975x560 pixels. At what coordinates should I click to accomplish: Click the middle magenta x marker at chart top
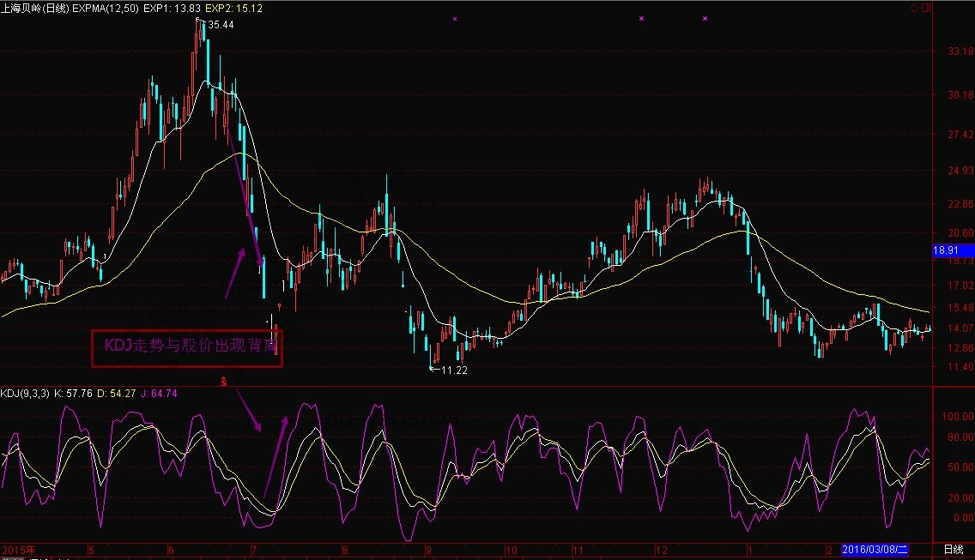click(x=641, y=18)
